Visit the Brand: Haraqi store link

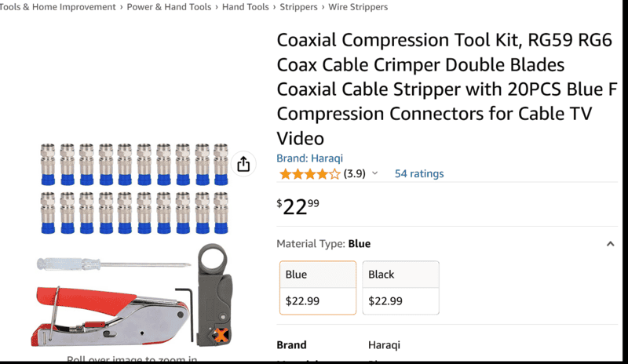[309, 158]
